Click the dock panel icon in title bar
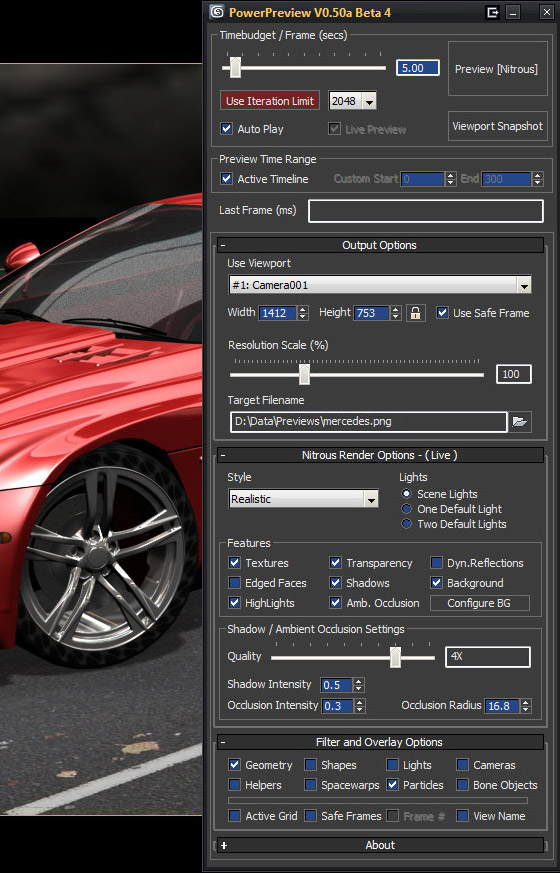The height and width of the screenshot is (873, 560). click(493, 12)
